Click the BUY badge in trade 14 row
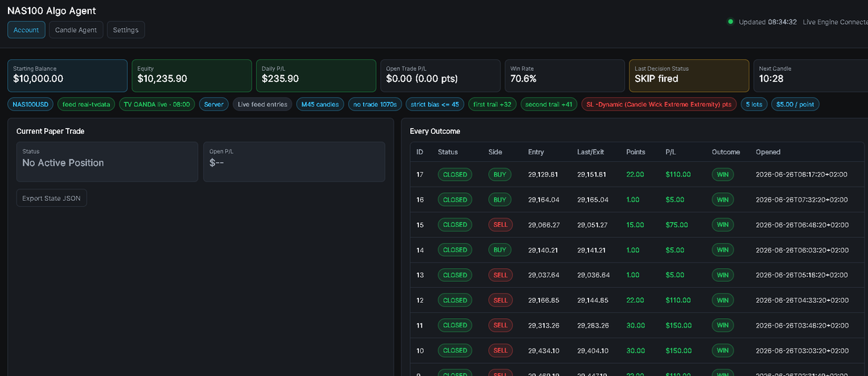The image size is (868, 376). click(x=500, y=249)
